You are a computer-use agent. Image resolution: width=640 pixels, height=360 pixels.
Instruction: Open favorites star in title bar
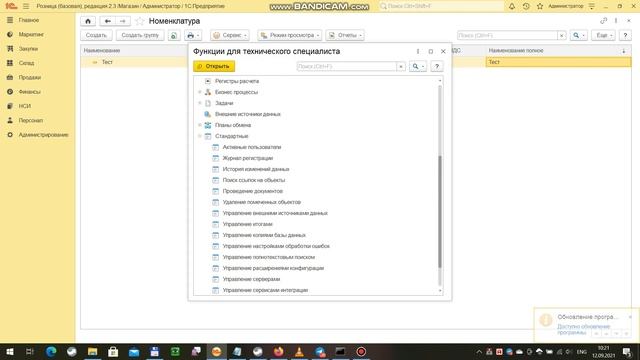tap(540, 6)
